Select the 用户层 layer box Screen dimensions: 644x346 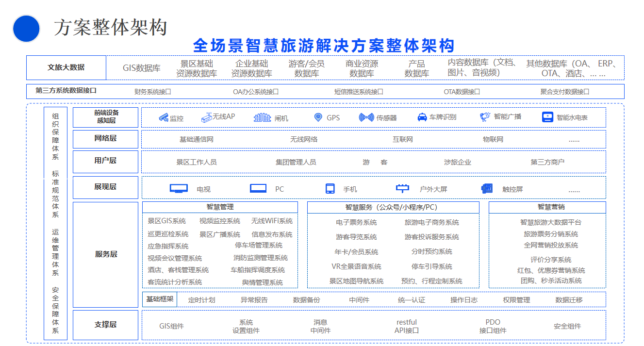(106, 162)
